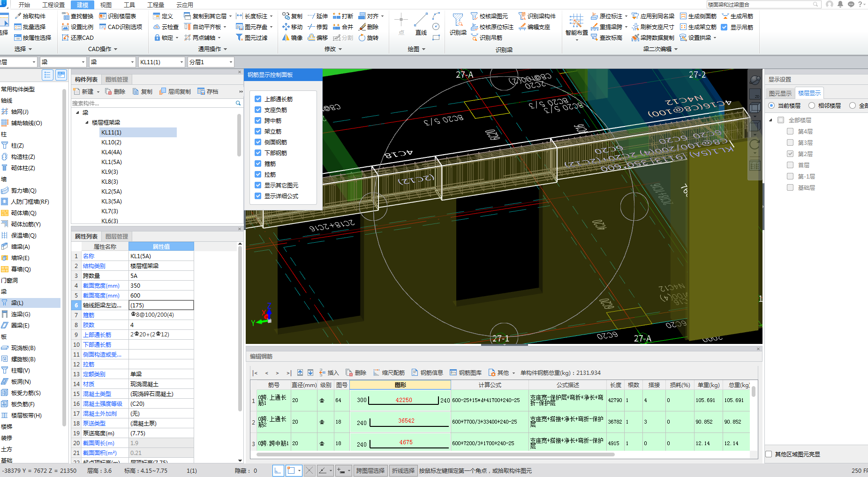The image size is (868, 477).
Task: Toggle 显示详细公式 checkbox
Action: click(258, 196)
